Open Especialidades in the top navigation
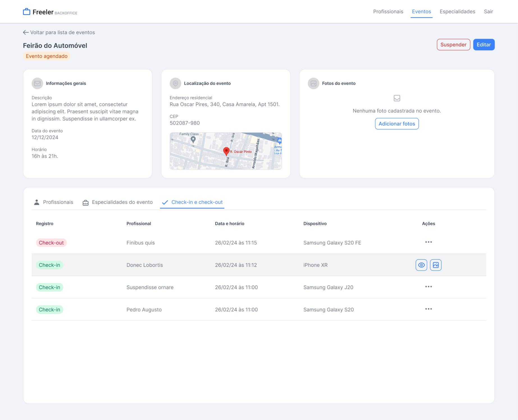This screenshot has height=420, width=518. (x=457, y=12)
